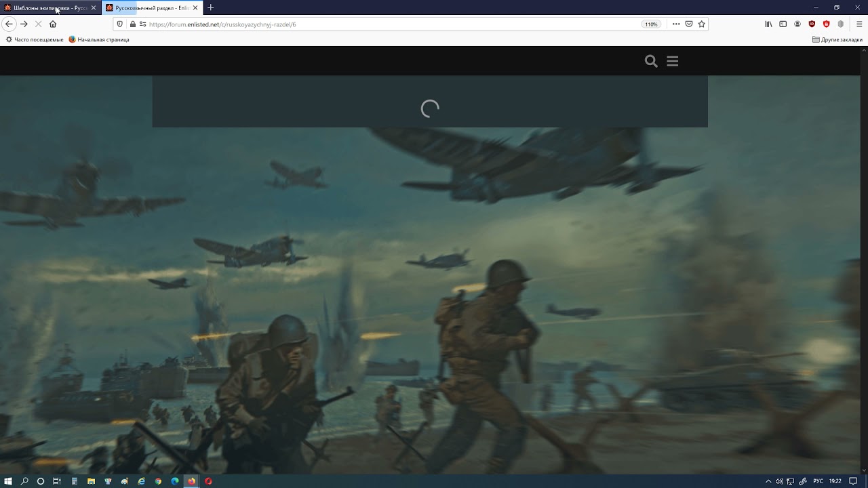Open the Windows notification center
The image size is (868, 488).
coord(854,481)
